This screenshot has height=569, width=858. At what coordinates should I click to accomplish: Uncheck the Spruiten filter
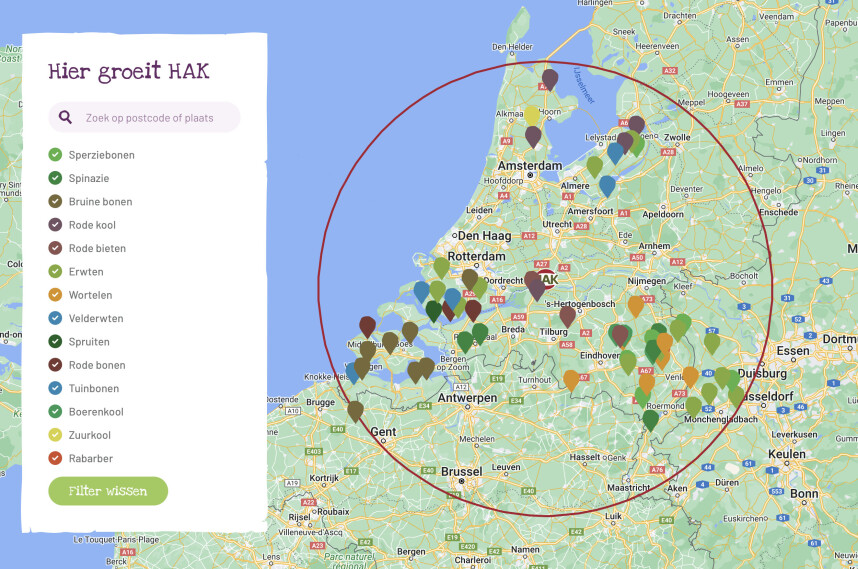click(55, 341)
